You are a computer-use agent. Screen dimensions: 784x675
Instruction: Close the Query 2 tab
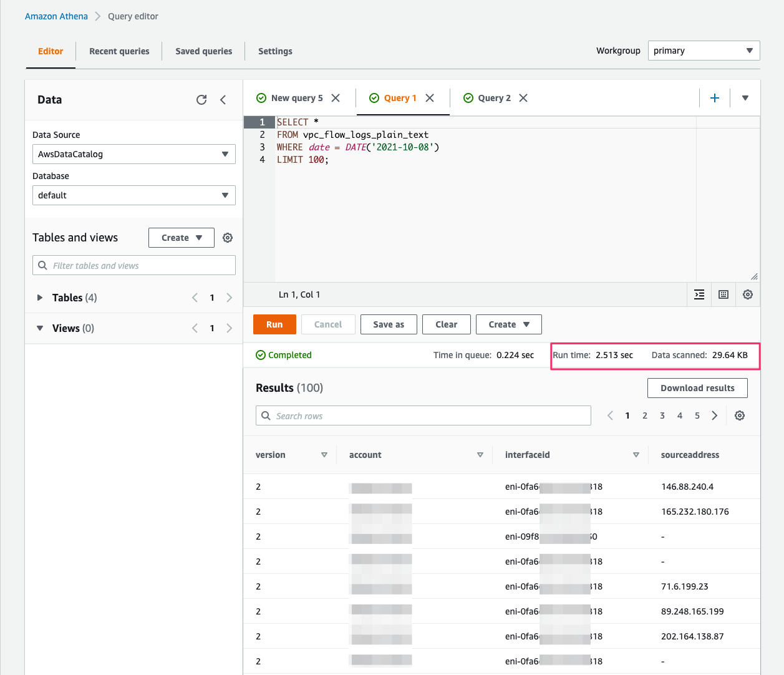click(523, 98)
